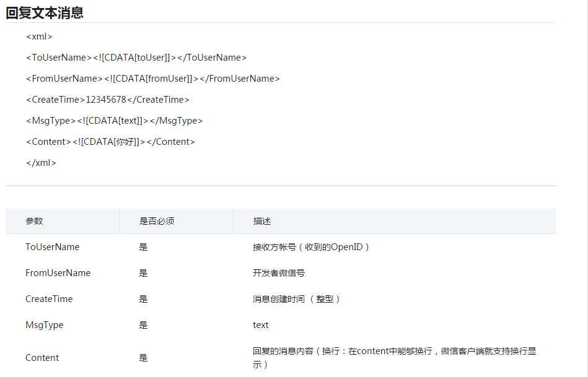Click 是 in the FromUserName row
Screen dimensions: 588x377
coord(143,273)
